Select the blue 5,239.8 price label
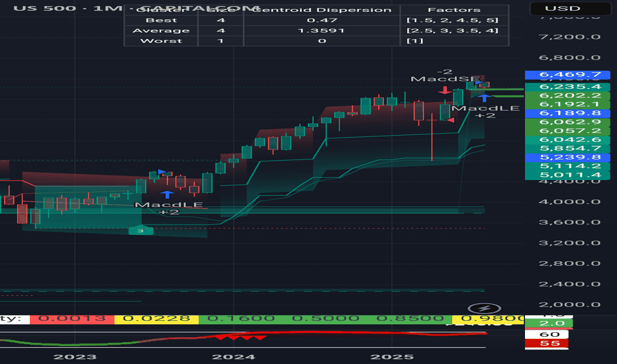 pos(567,157)
